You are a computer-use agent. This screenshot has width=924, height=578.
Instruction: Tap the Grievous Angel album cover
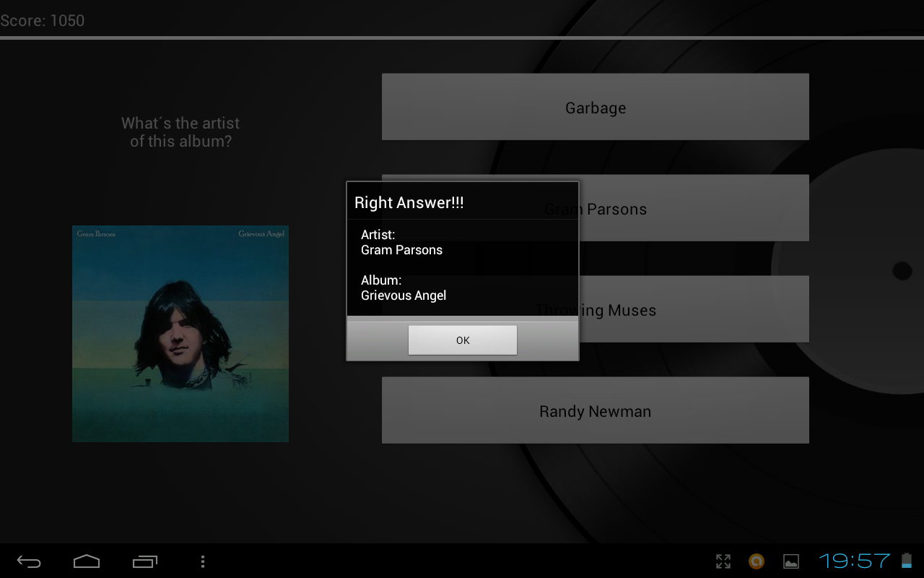[x=180, y=334]
